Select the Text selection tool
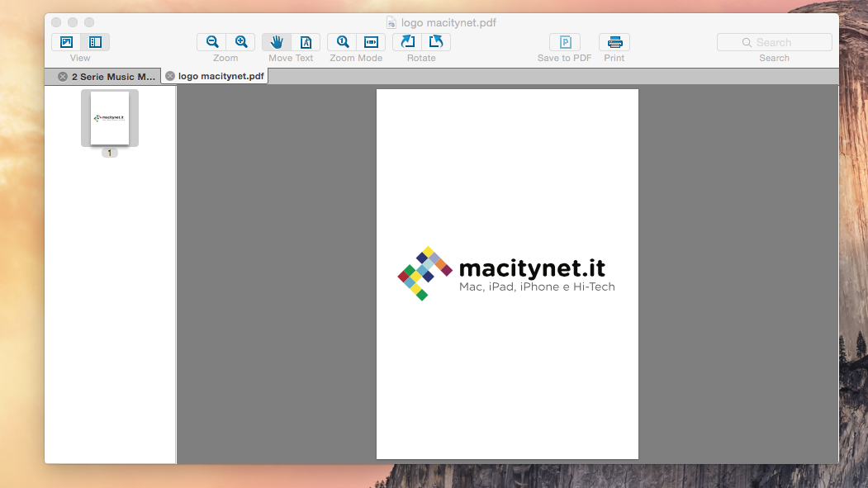 tap(306, 42)
